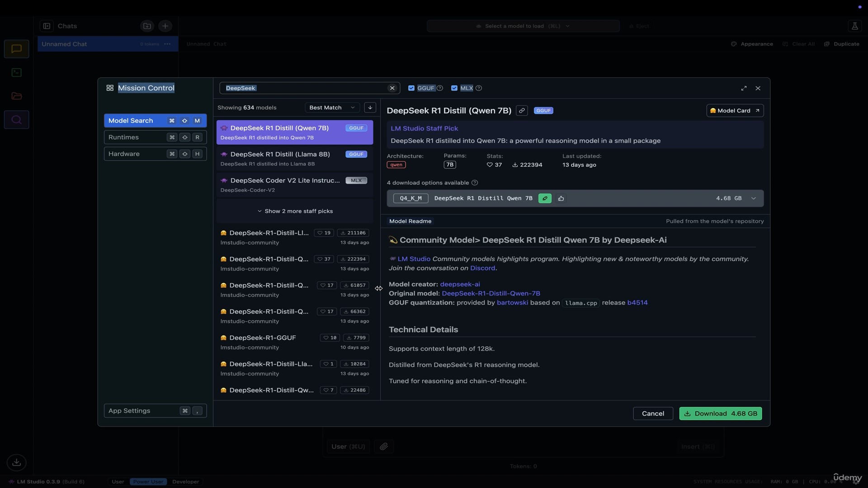The width and height of the screenshot is (868, 488).
Task: Open Select a model to load dropdown
Action: (523, 26)
